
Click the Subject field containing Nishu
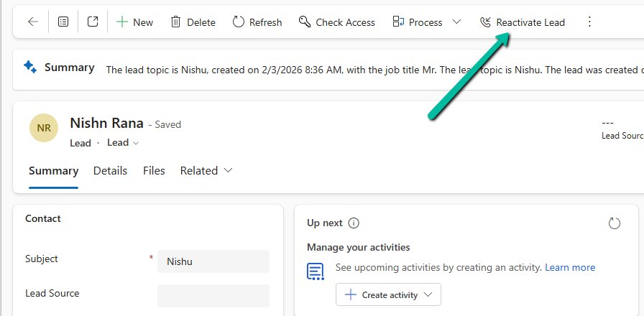[213, 261]
